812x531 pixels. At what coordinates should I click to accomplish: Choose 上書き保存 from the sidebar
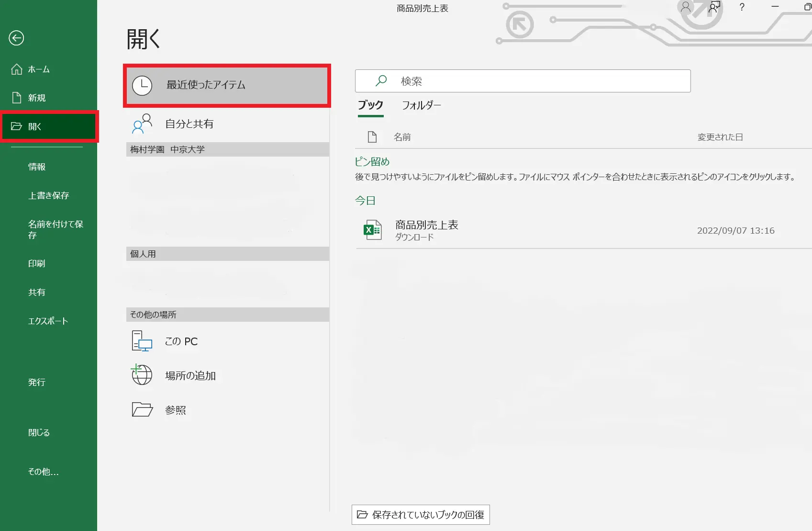48,195
